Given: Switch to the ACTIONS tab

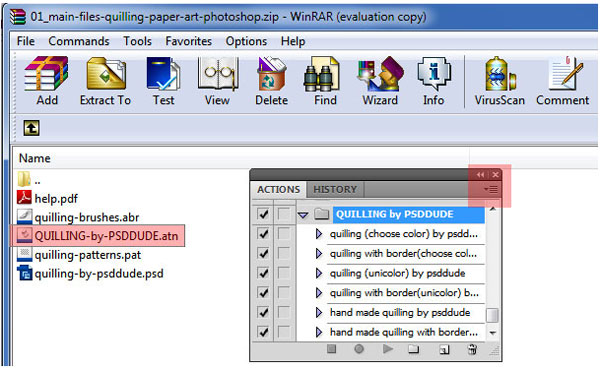Looking at the screenshot, I should [x=278, y=189].
